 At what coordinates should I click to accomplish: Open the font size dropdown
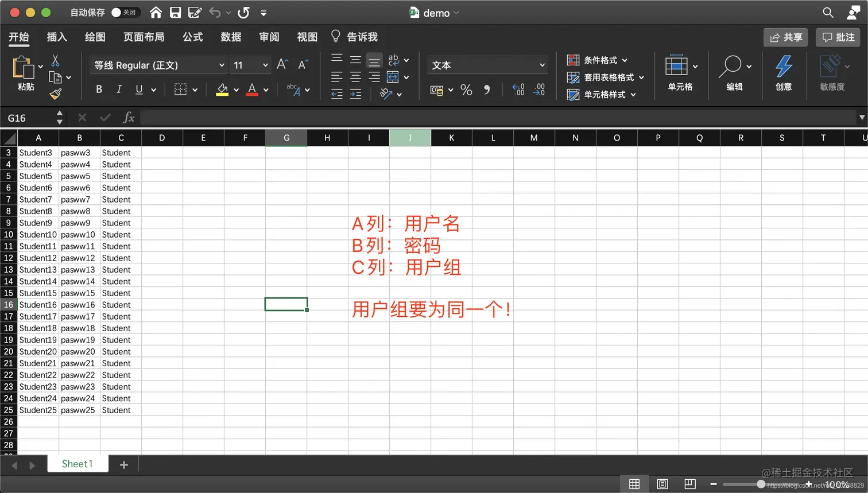(x=266, y=65)
